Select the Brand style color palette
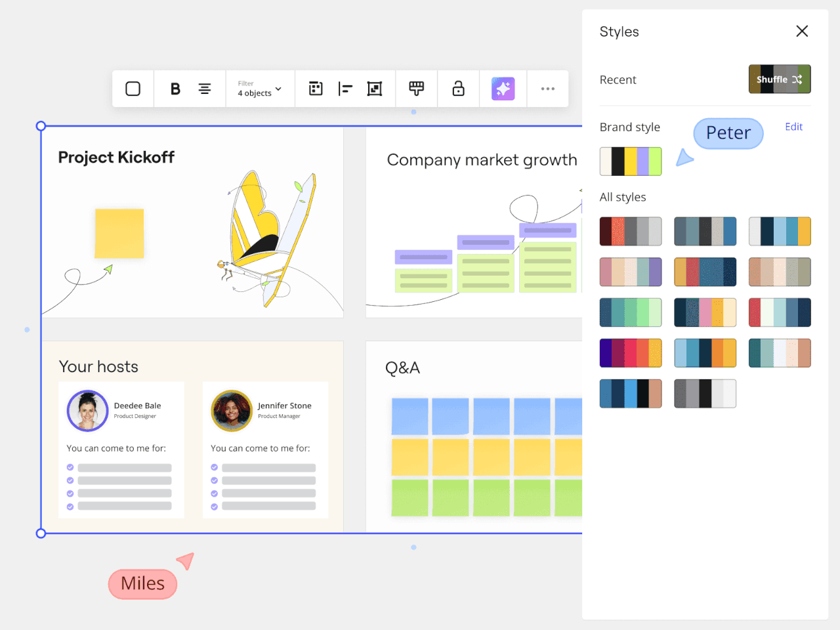Viewport: 840px width, 630px height. (x=630, y=161)
